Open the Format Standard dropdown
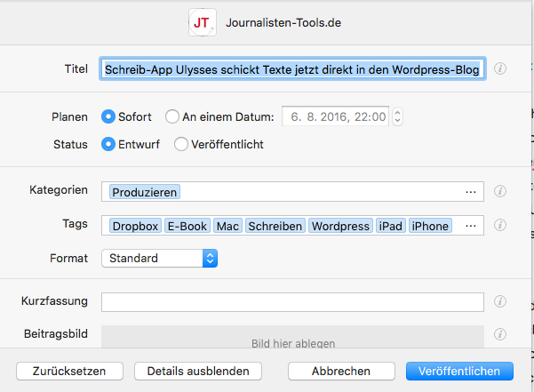 coord(159,258)
